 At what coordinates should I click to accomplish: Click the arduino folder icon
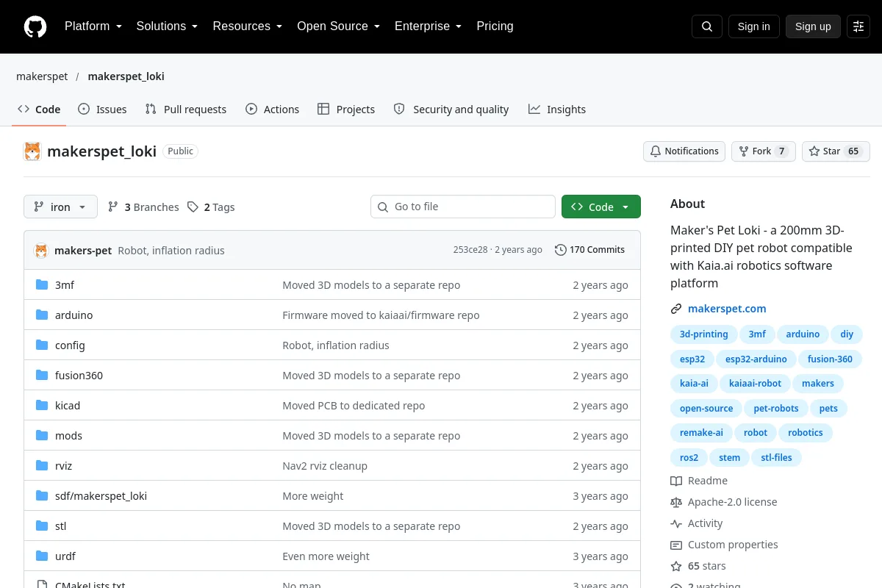pyautogui.click(x=42, y=315)
